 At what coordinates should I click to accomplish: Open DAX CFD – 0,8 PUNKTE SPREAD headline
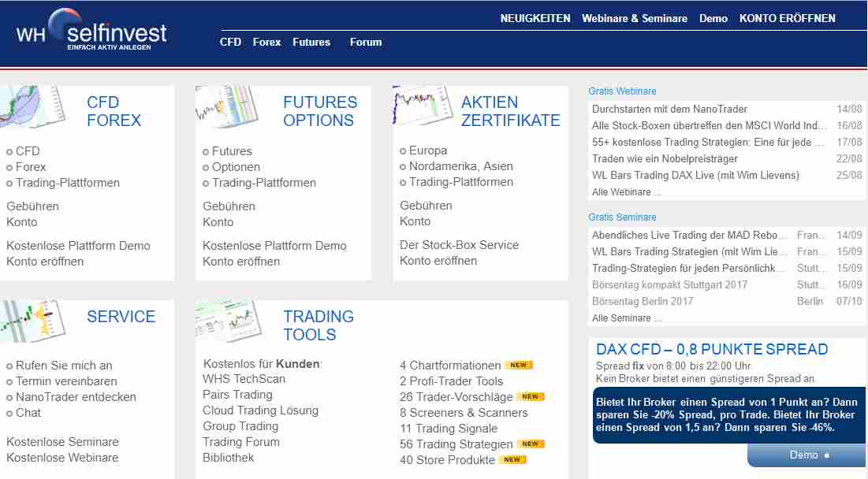(712, 349)
